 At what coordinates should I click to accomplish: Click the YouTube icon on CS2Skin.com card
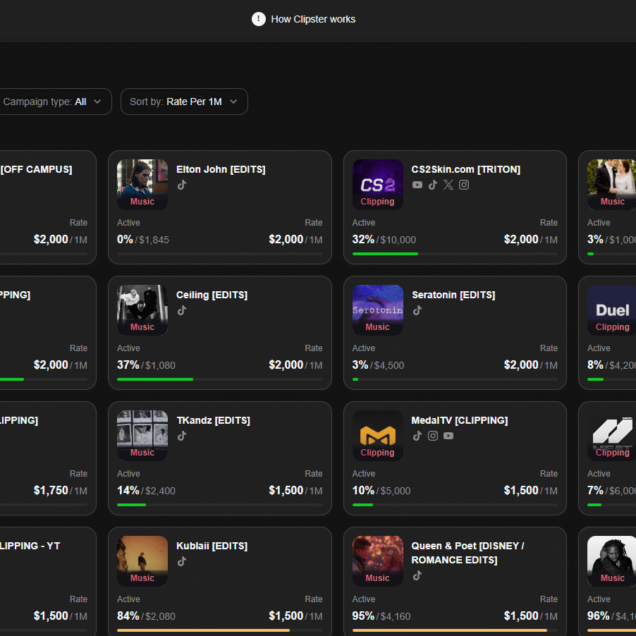click(x=417, y=185)
